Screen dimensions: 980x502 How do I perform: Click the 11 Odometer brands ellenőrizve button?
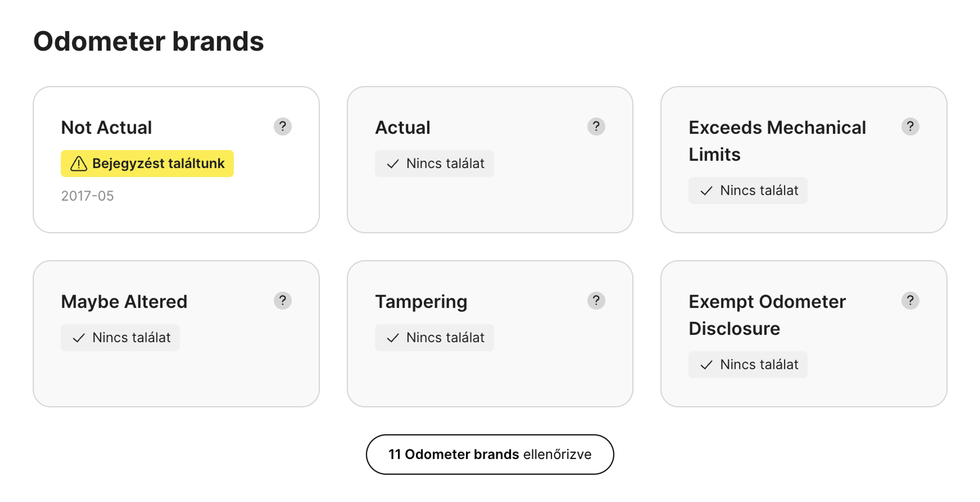(490, 454)
